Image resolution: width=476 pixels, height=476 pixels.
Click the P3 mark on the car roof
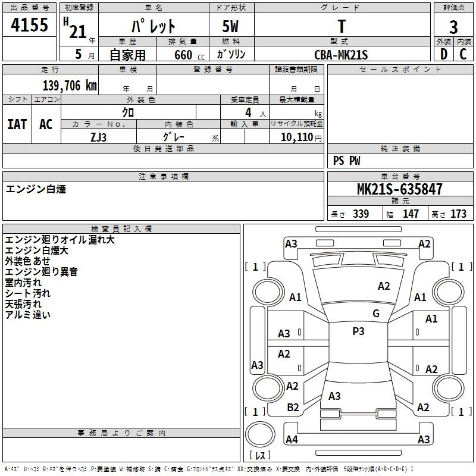358,331
